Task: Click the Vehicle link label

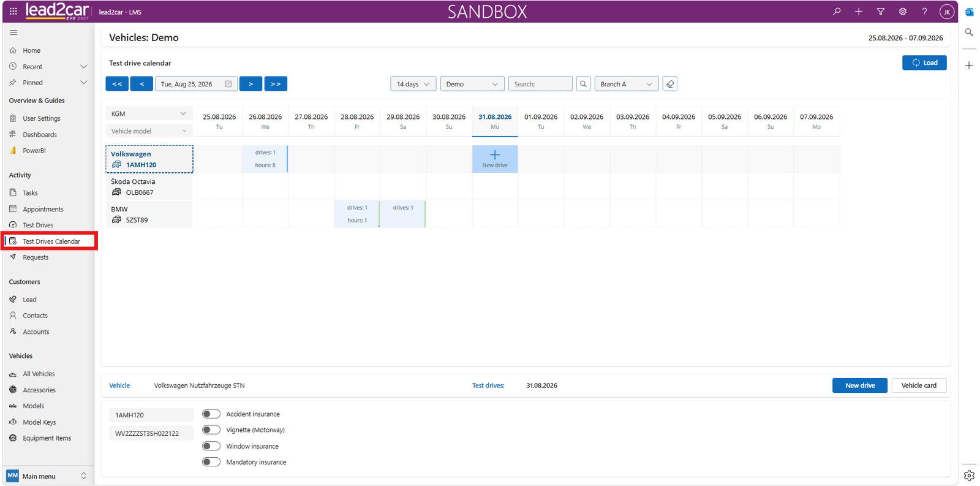Action: coord(119,385)
